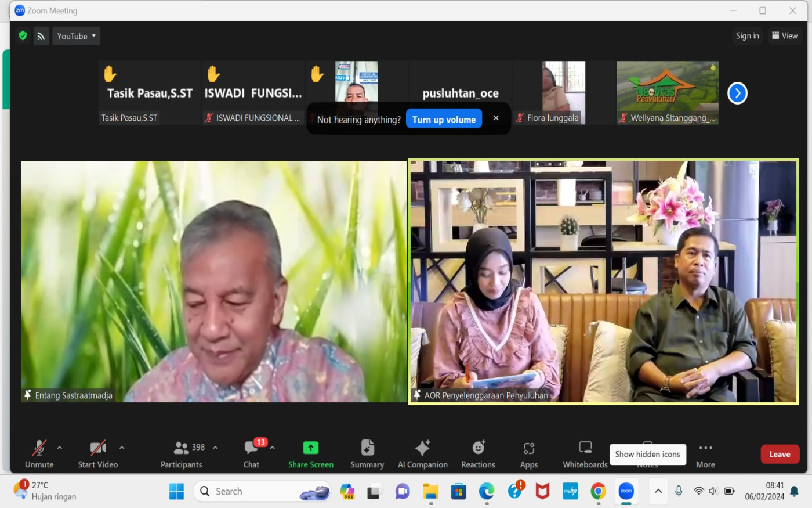The width and height of the screenshot is (812, 508).
Task: Expand the YouTube streaming dropdown
Action: (76, 36)
